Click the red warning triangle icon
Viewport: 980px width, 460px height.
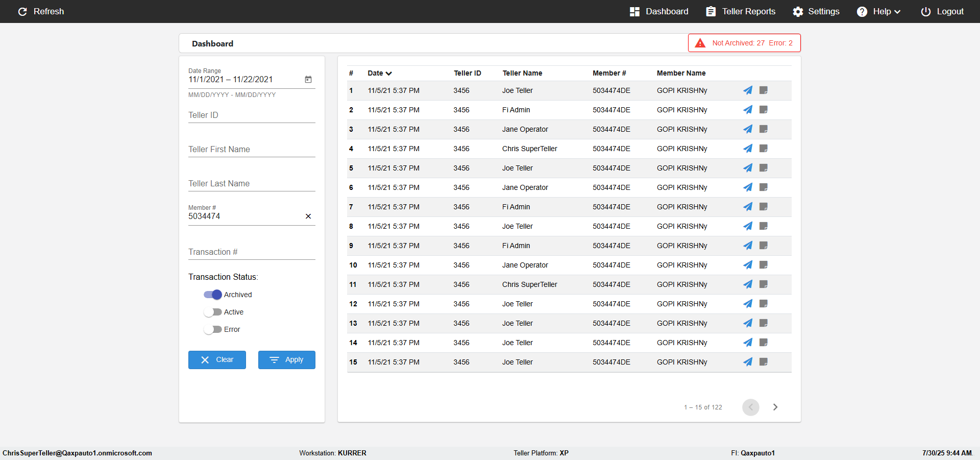(x=700, y=43)
